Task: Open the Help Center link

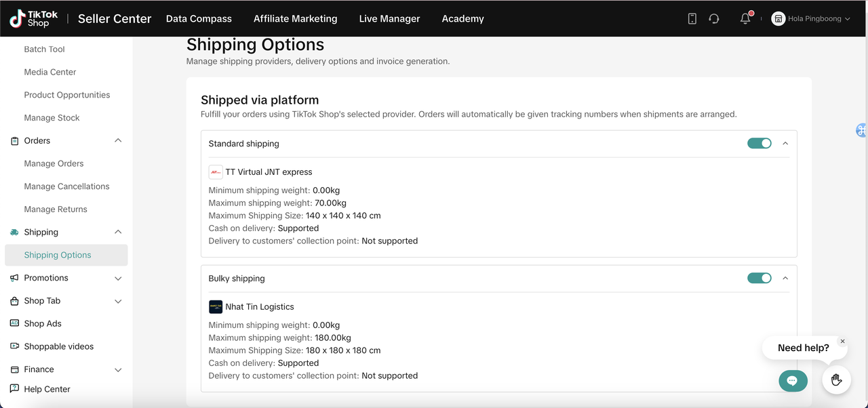Action: [47, 389]
